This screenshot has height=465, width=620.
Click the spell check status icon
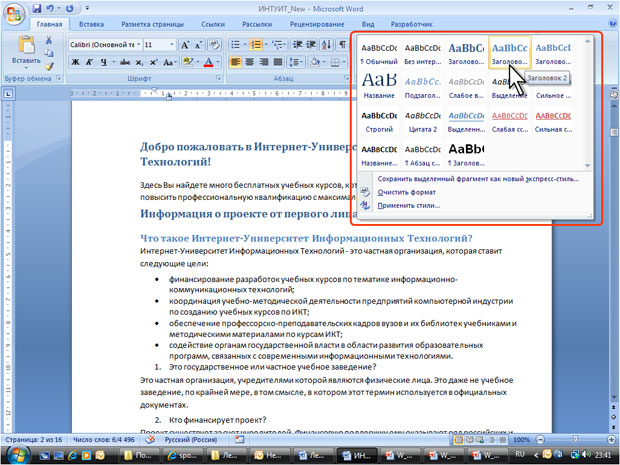click(x=150, y=439)
